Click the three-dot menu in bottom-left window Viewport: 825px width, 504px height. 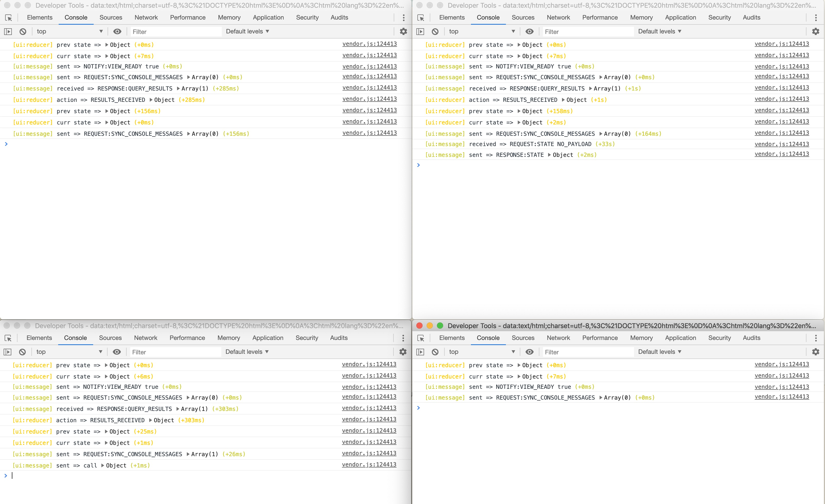pyautogui.click(x=403, y=338)
